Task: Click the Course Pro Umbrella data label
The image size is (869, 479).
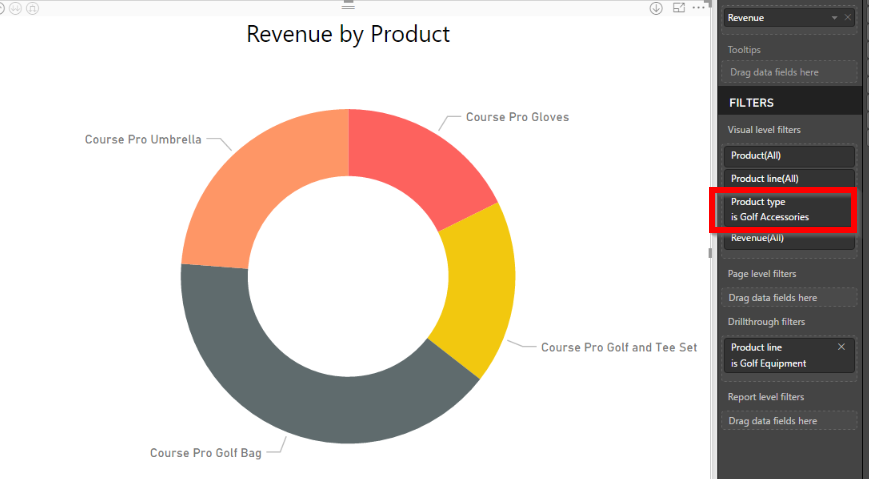Action: 143,139
